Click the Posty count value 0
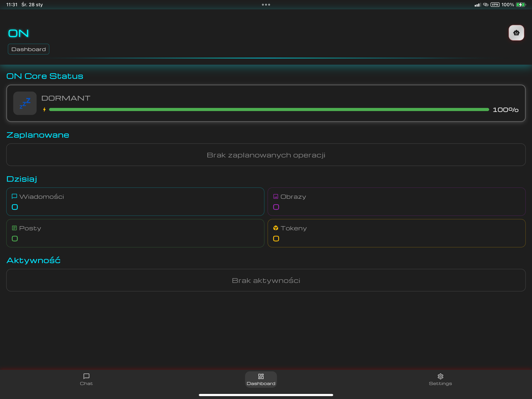This screenshot has width=532, height=399. coord(15,238)
